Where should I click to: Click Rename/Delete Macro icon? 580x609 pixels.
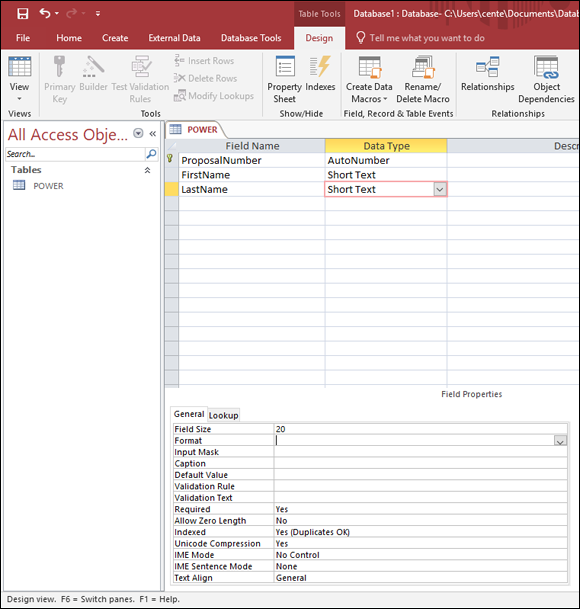423,67
